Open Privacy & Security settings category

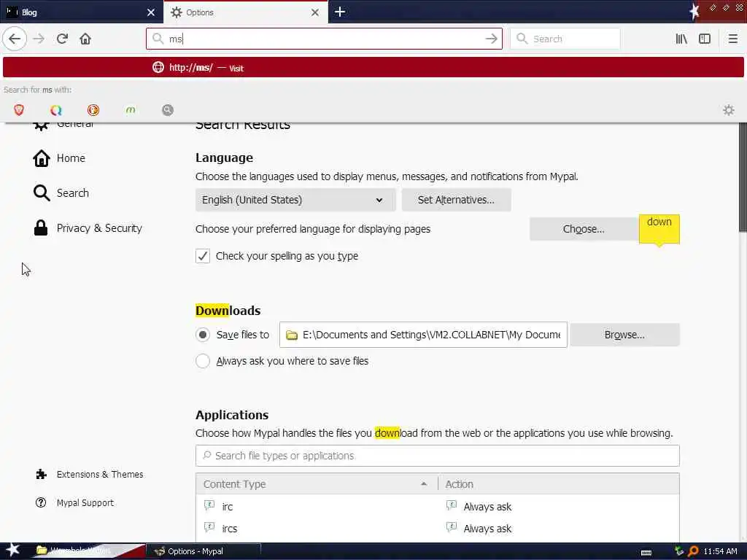click(x=88, y=228)
